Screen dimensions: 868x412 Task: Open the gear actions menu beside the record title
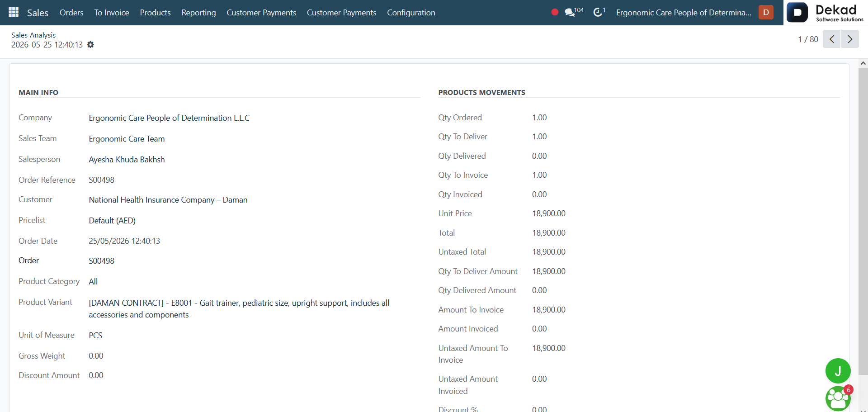point(90,45)
